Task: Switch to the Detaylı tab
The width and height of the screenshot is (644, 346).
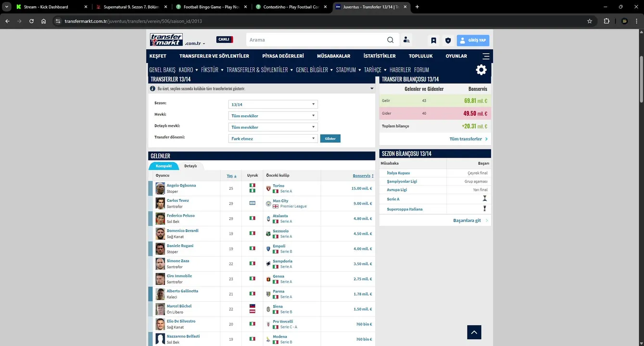Action: (190, 166)
